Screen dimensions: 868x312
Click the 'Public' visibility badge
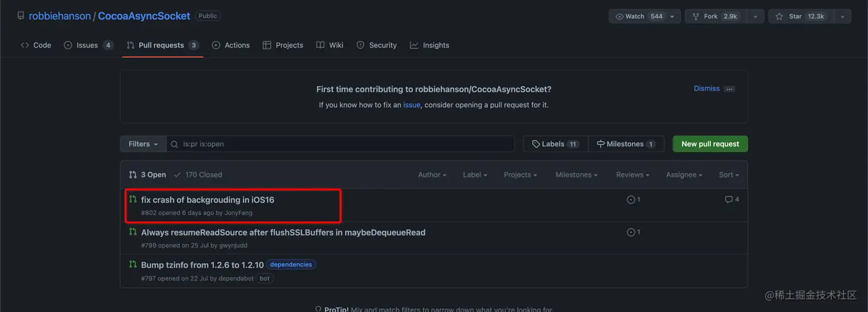[x=208, y=16]
